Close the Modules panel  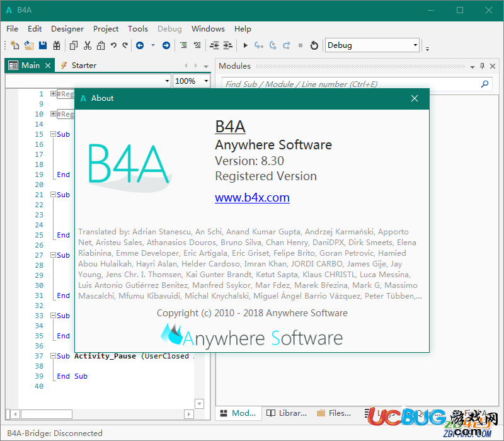click(493, 66)
